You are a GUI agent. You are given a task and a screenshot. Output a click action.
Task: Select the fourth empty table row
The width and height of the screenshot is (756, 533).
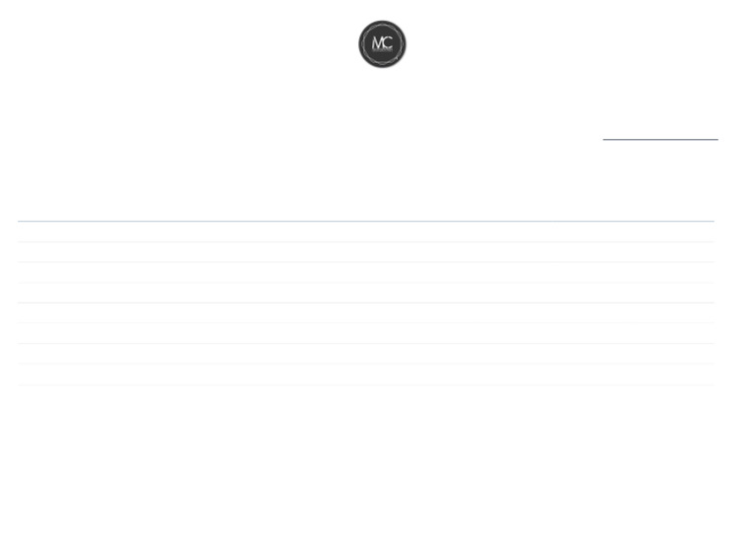(366, 293)
